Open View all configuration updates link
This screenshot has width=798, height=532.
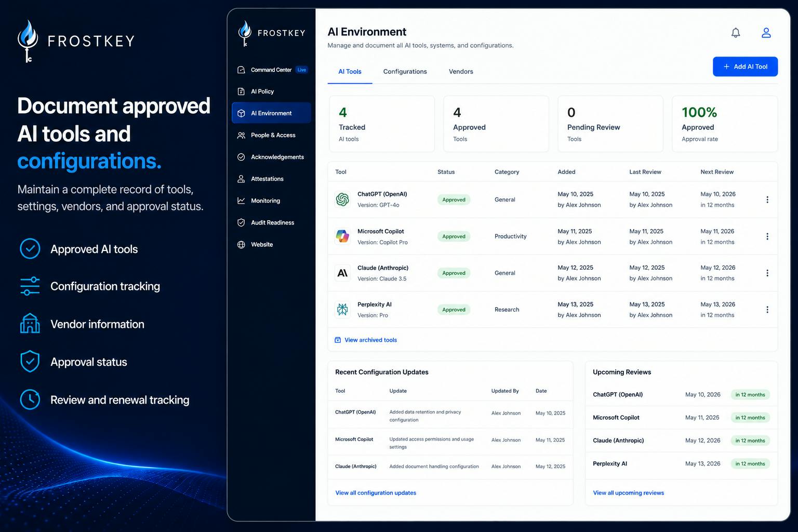click(376, 493)
